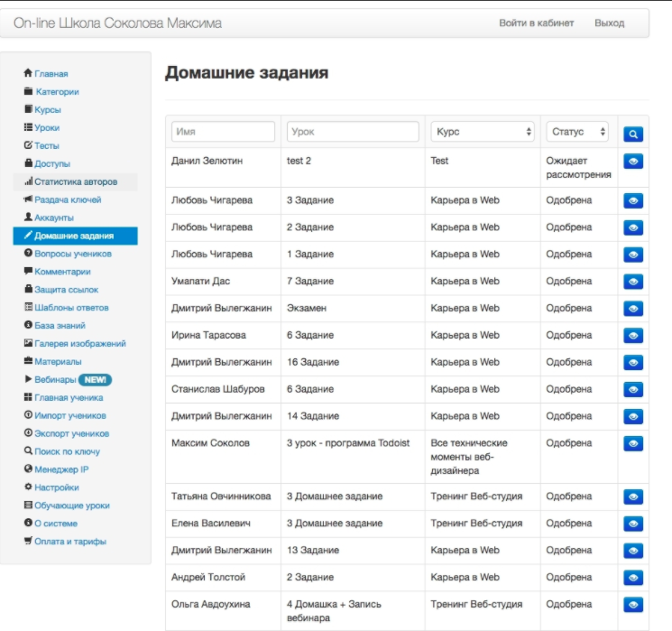Click the gear icon beside Настройки
Image resolution: width=672 pixels, height=631 pixels.
click(28, 487)
